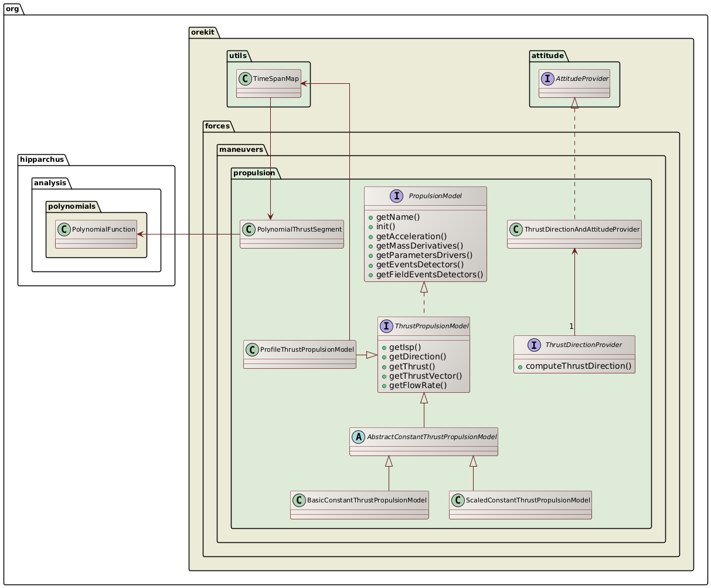Screen dimensions: 711x588
Task: Open the hipparchus package tab
Action: (x=41, y=159)
